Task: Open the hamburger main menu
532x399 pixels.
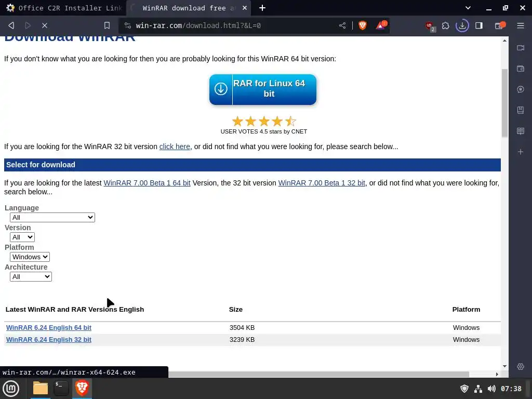Action: 521,25
